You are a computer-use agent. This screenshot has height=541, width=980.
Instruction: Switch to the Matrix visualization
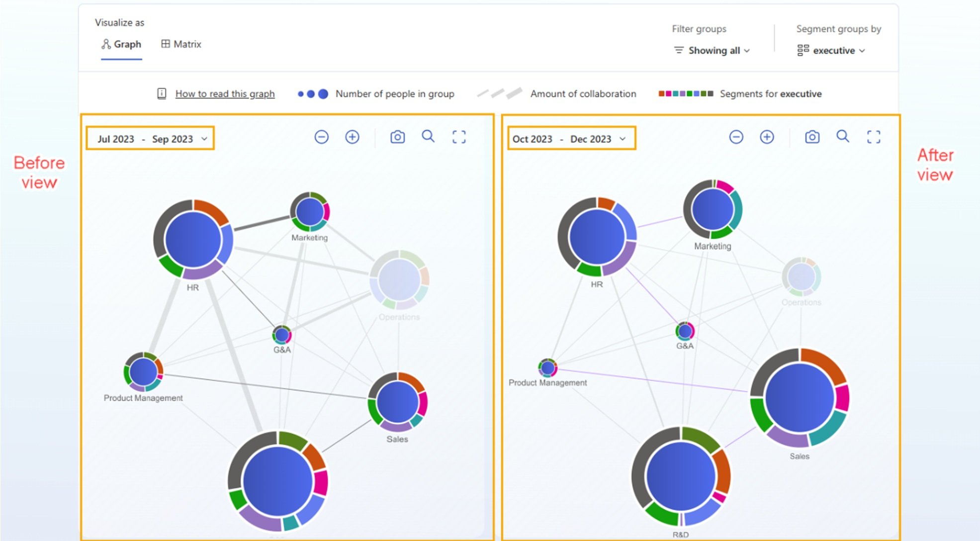181,44
